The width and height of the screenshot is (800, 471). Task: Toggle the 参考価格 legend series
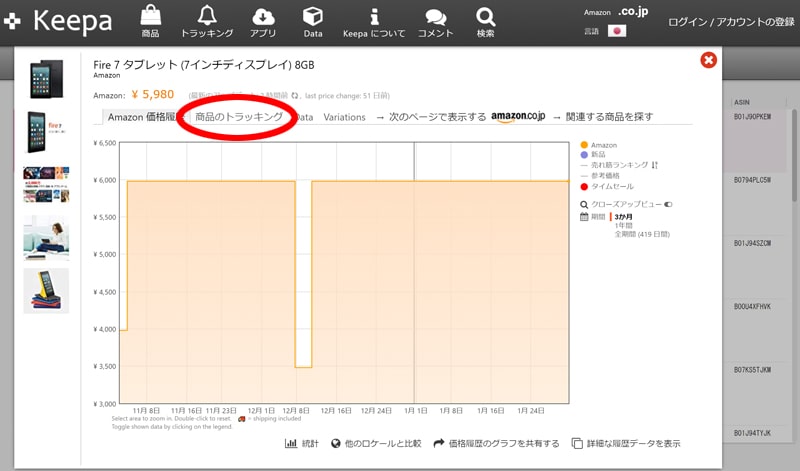600,176
